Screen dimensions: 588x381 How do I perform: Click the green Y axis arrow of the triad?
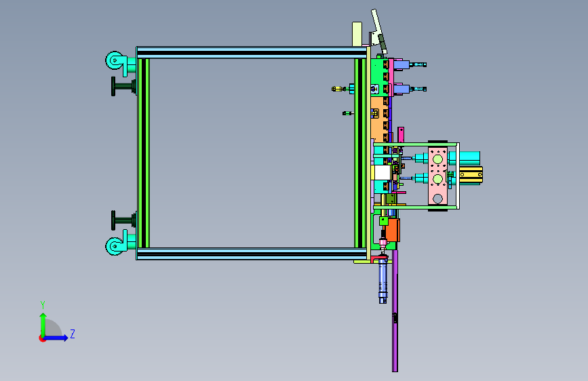click(43, 325)
